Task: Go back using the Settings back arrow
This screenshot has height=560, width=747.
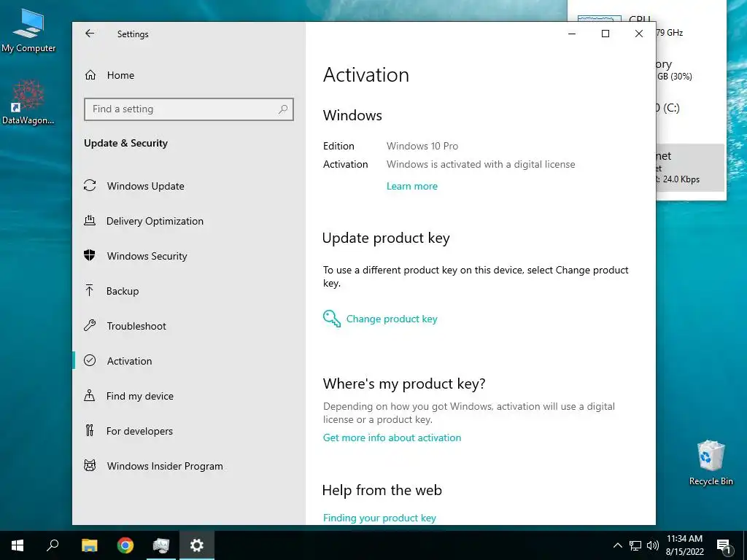Action: click(x=90, y=34)
